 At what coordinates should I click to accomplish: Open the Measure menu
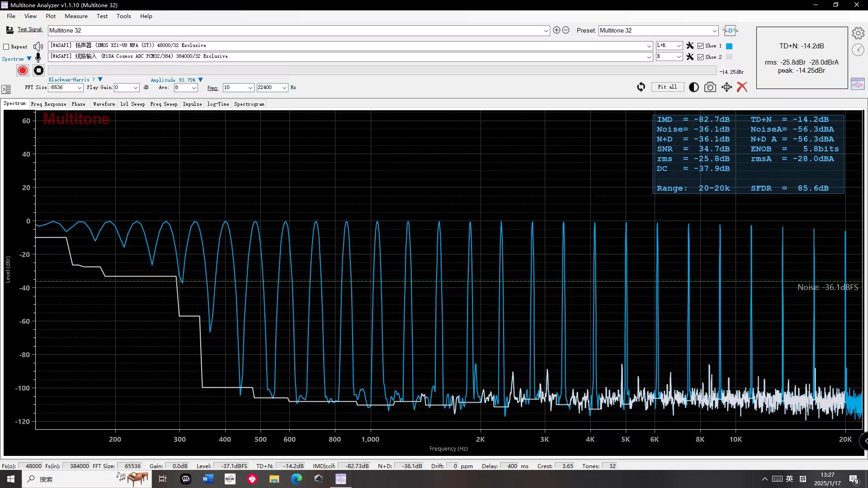76,16
